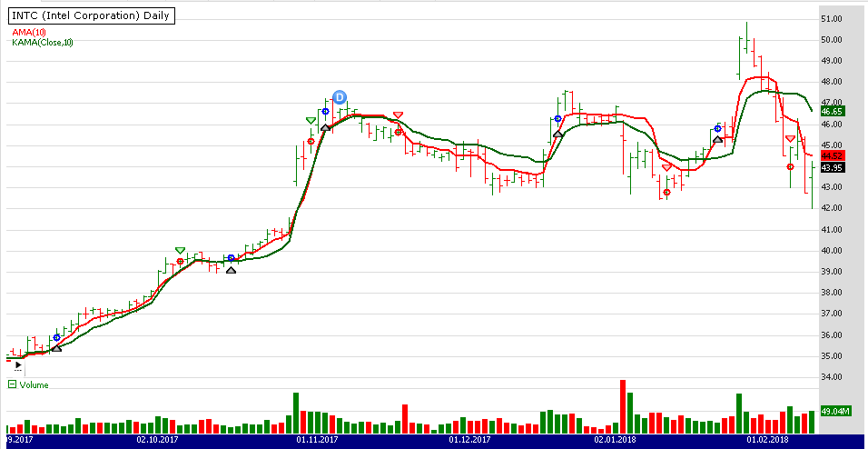Click the tallest red volume bar in January 2018

click(623, 406)
